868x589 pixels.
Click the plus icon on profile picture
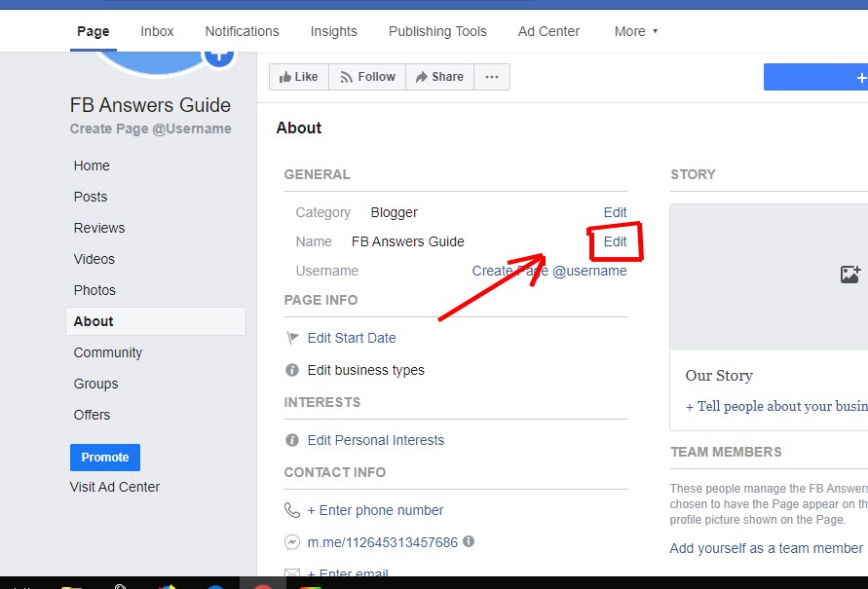[219, 55]
